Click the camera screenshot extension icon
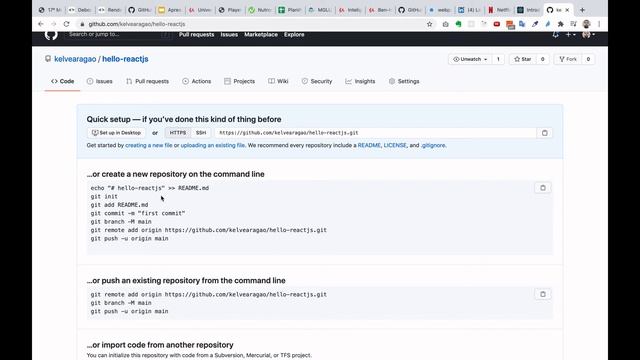 click(x=445, y=24)
